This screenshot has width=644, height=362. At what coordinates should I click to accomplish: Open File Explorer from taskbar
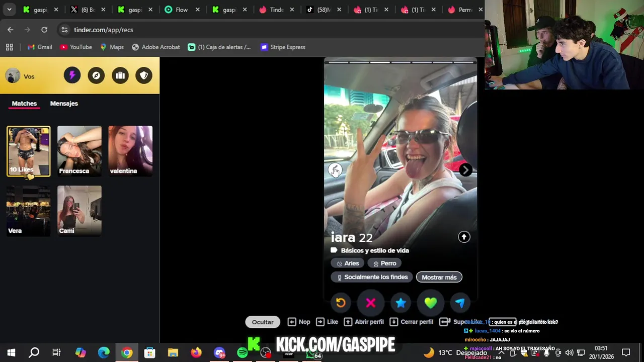[173, 352]
